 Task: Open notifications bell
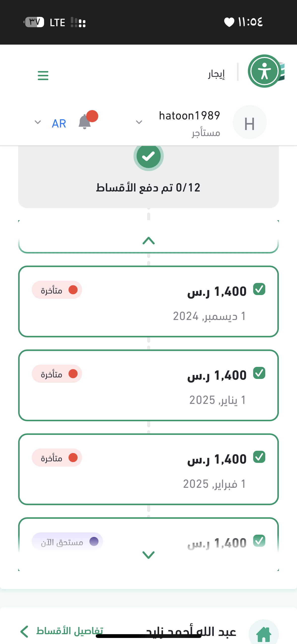click(85, 122)
